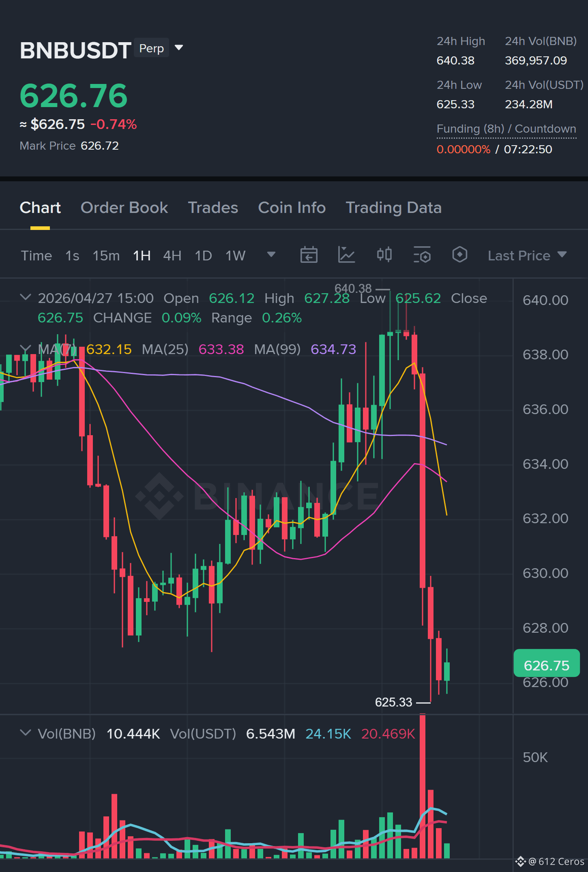The image size is (588, 872).
Task: Switch to the Trading Data tab
Action: click(393, 208)
